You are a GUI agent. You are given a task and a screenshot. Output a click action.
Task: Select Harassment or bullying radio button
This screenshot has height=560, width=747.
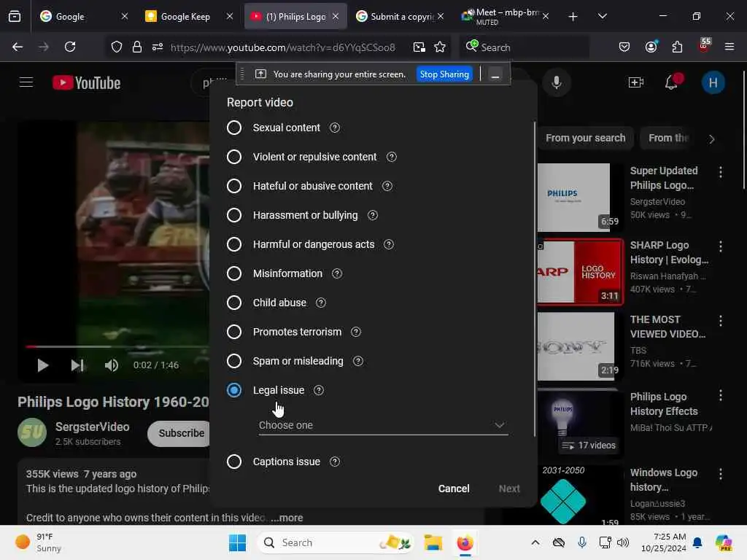click(234, 215)
